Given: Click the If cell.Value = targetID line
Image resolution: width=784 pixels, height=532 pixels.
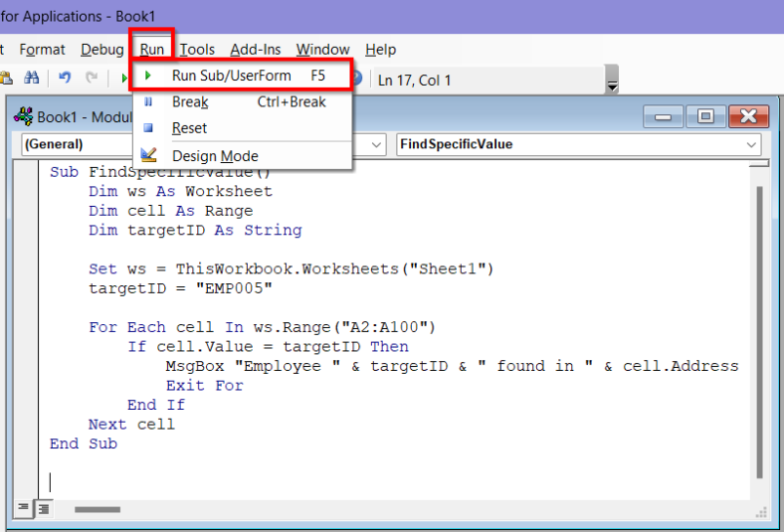Looking at the screenshot, I should click(268, 347).
